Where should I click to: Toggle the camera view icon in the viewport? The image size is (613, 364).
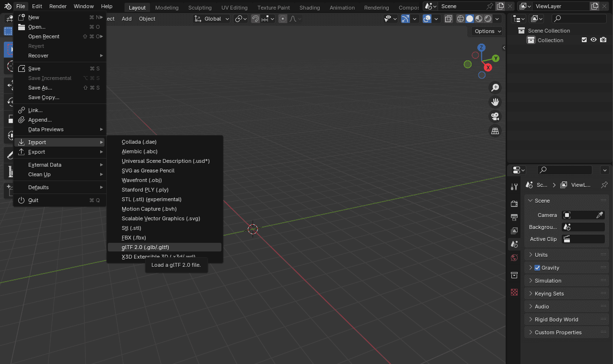point(495,116)
